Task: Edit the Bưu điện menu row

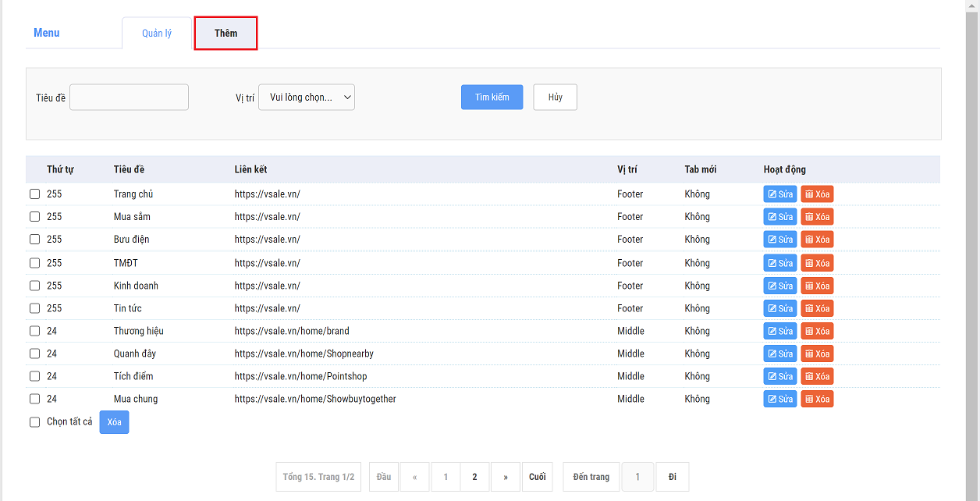Action: tap(779, 240)
